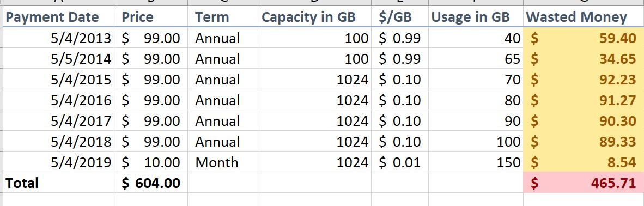
Task: Click the Total label cell
Action: pos(58,183)
